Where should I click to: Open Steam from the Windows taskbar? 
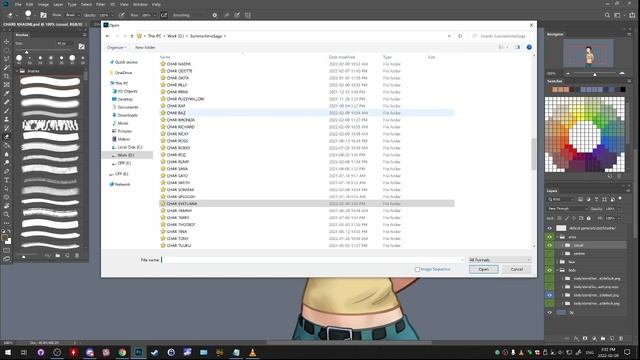(155, 352)
